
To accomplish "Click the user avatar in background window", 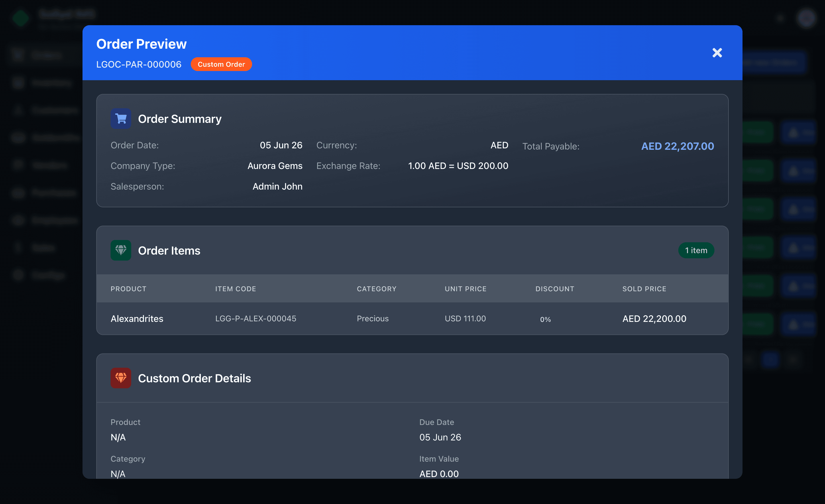I will 807,18.
